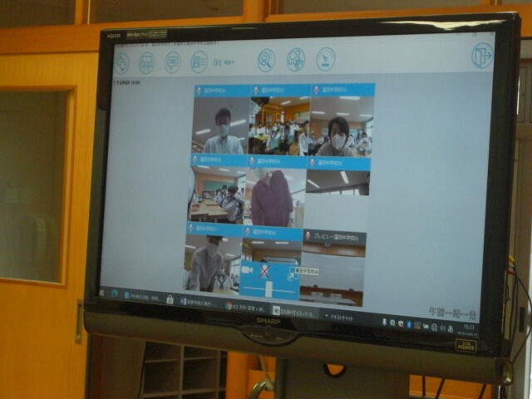Toggle the crossed-out microphone mute icon
The image size is (532, 399).
point(265,272)
